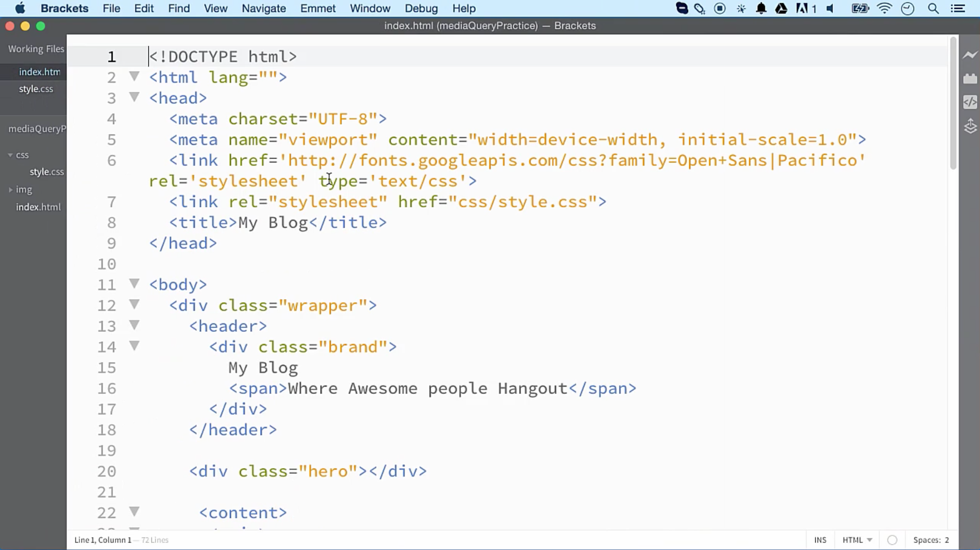Viewport: 980px width, 550px height.
Task: Open the Navigate menu
Action: coord(264,8)
